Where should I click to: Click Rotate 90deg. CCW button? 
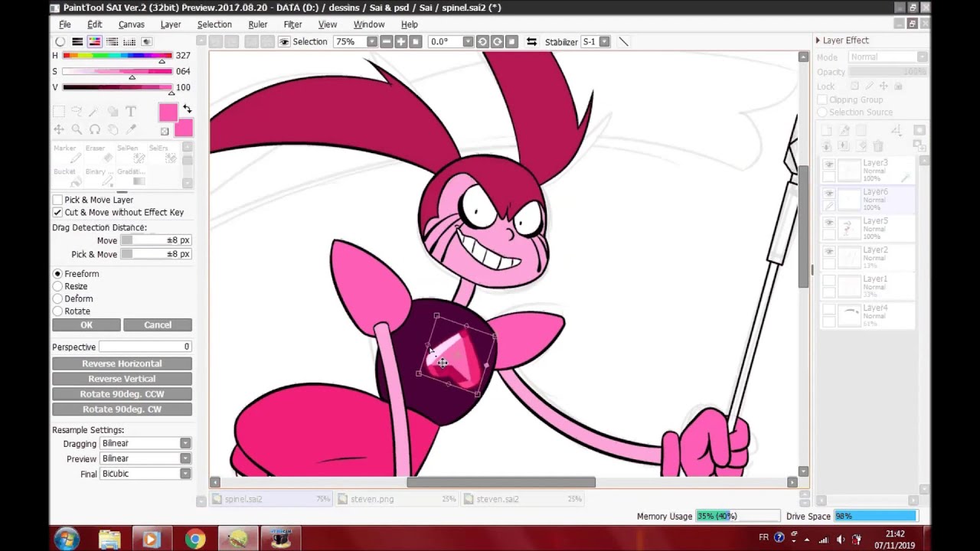tap(122, 394)
